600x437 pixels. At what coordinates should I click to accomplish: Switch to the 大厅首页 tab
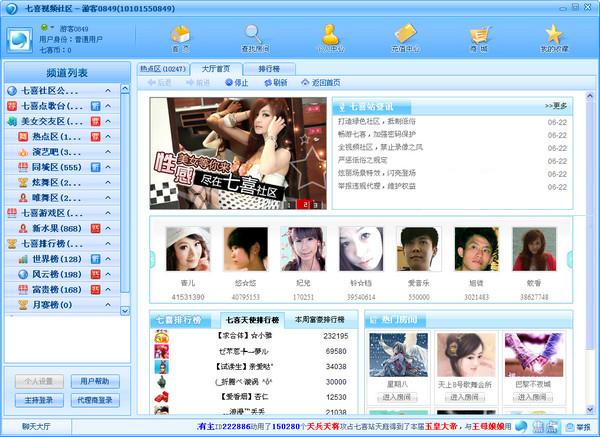[216, 69]
